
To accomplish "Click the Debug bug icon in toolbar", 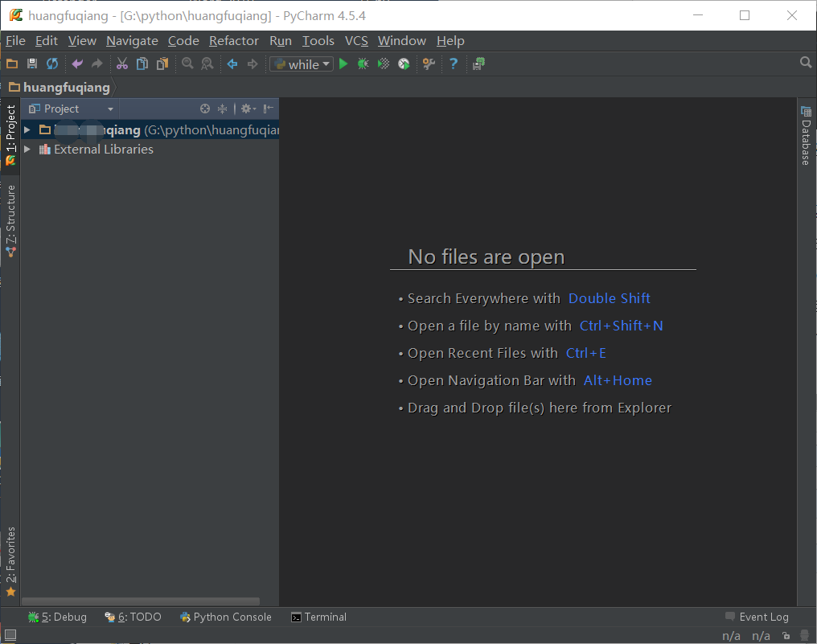I will [x=363, y=64].
